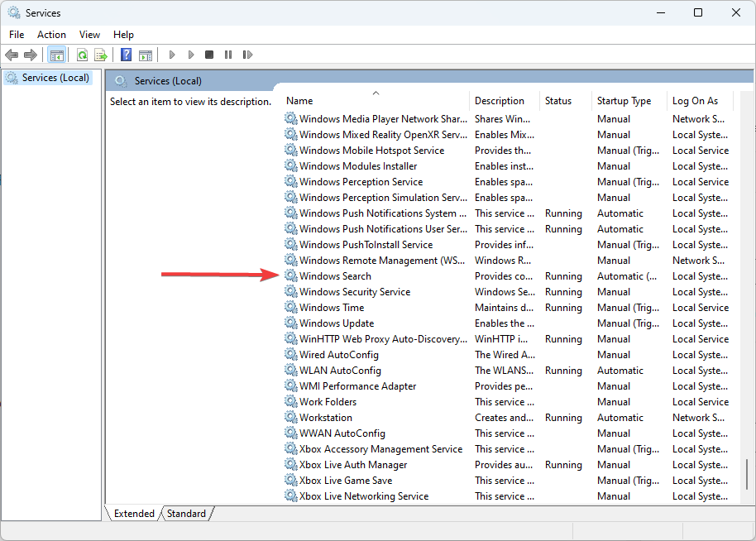The image size is (756, 541).
Task: Select WinHTTP Web Proxy Auto-Discovery service name
Action: (x=383, y=339)
